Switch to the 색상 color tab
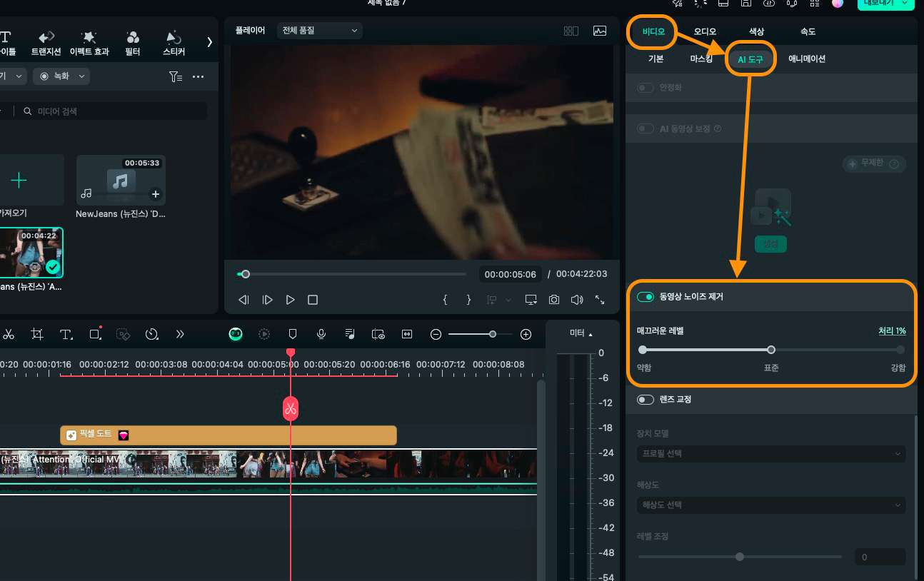This screenshot has height=581, width=924. 756,31
